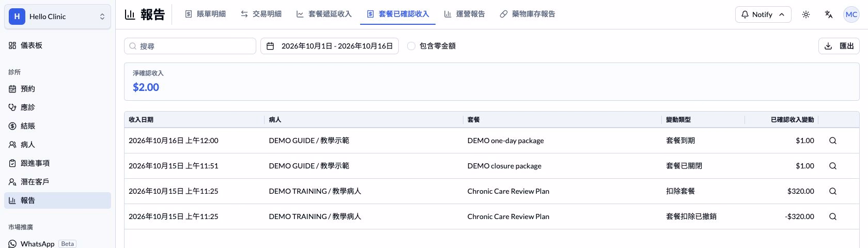The height and width of the screenshot is (248, 868).
Task: Expand Hello Clinic clinic switcher
Action: pyautogui.click(x=57, y=17)
